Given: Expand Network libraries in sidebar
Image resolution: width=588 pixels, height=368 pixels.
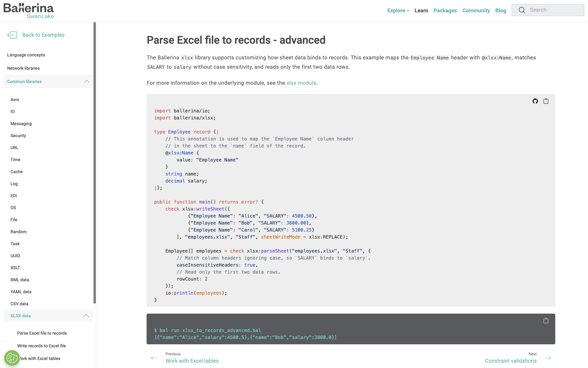Looking at the screenshot, I should 23,68.
